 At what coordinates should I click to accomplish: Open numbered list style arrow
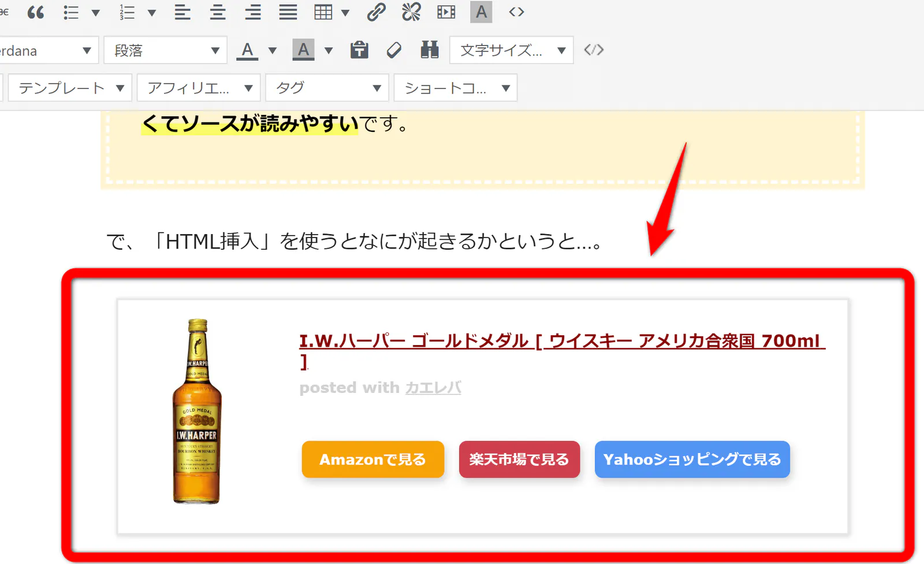[x=152, y=13]
